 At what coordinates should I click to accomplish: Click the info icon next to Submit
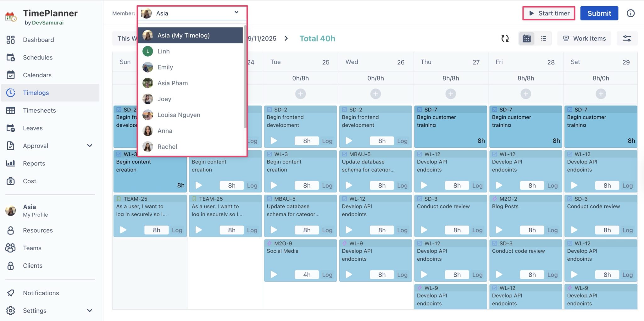630,13
